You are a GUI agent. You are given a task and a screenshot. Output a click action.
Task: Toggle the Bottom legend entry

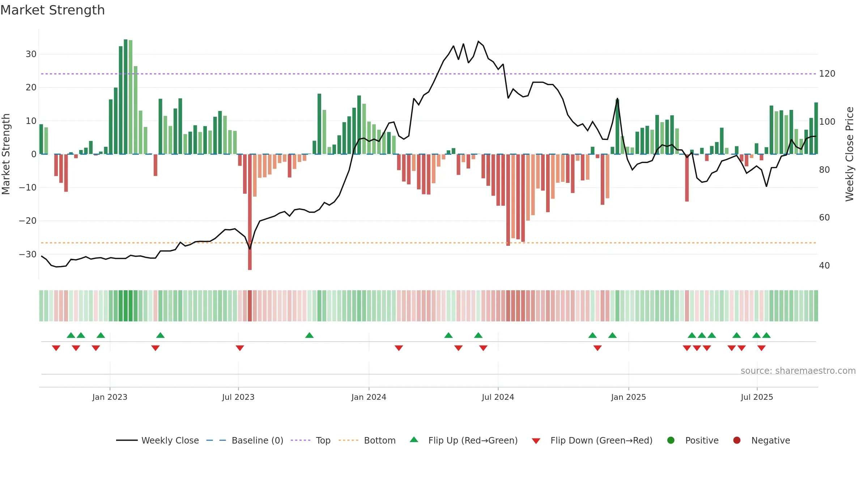click(x=367, y=440)
